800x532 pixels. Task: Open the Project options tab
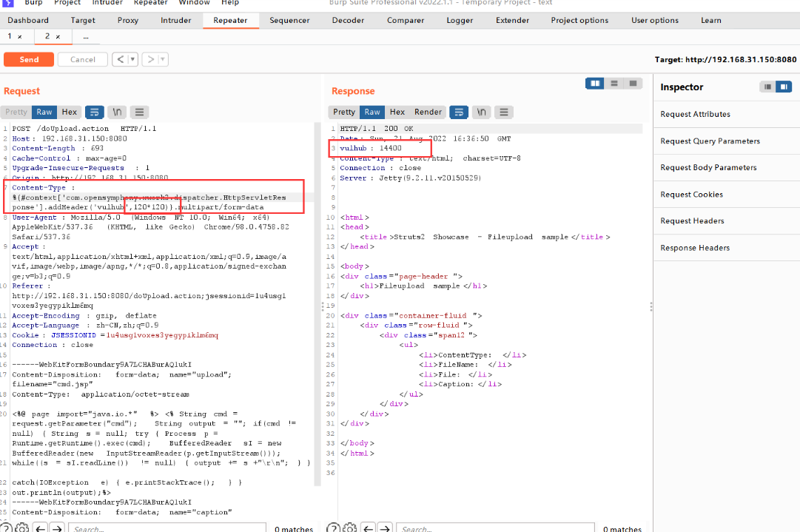point(579,21)
